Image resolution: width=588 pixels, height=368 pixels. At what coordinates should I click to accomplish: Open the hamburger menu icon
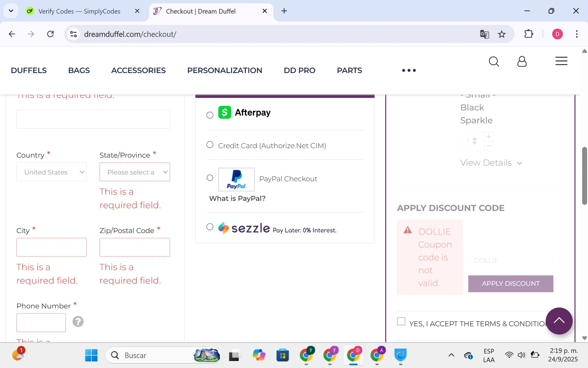coord(561,61)
